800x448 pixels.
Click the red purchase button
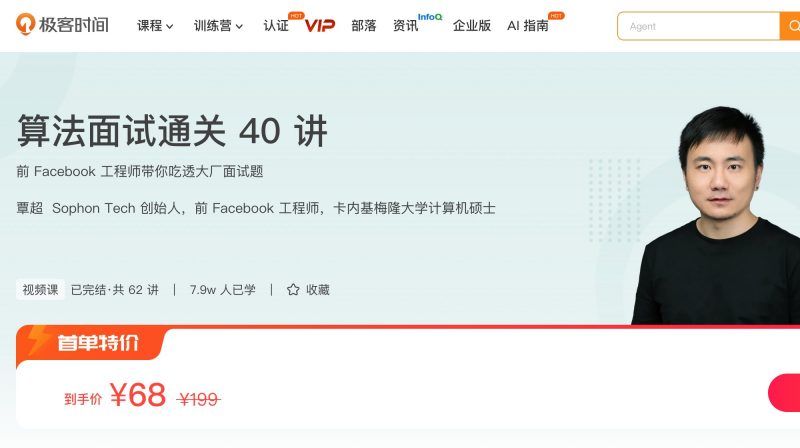coord(784,392)
